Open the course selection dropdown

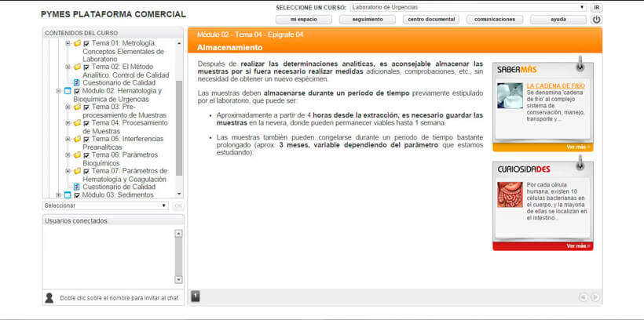[468, 7]
